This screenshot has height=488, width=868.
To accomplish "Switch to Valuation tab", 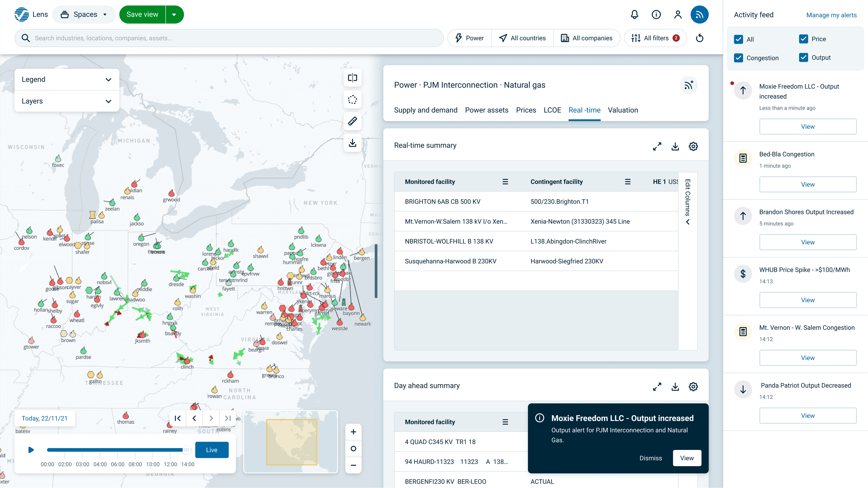I will (x=623, y=110).
